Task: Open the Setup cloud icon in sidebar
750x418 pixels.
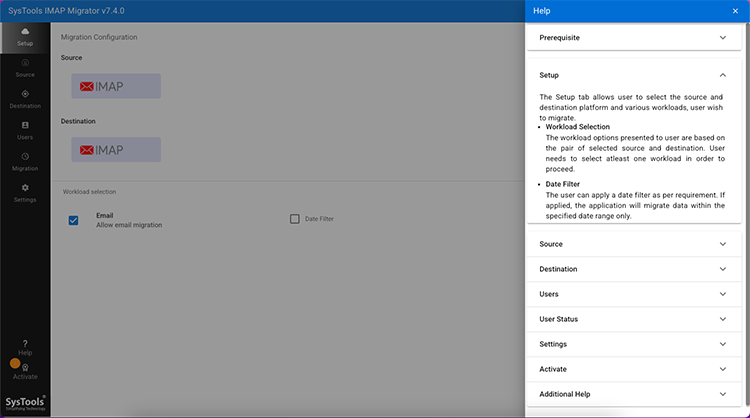Action: pos(25,31)
